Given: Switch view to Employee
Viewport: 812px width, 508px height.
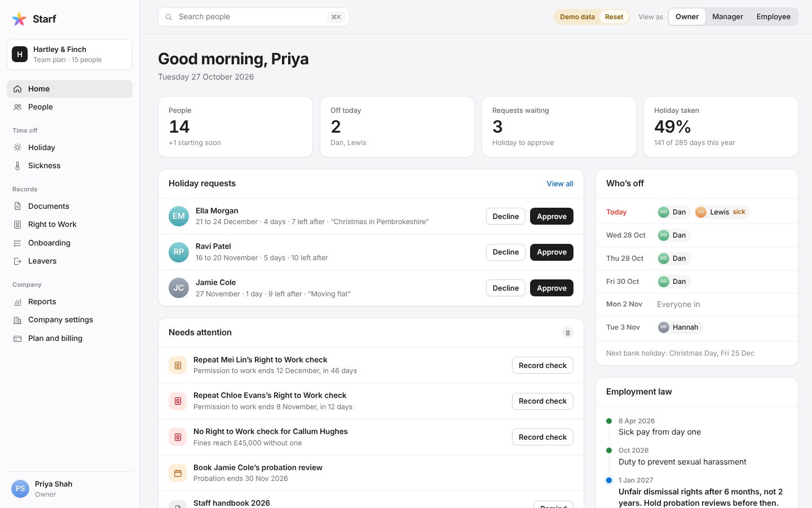Looking at the screenshot, I should (774, 17).
